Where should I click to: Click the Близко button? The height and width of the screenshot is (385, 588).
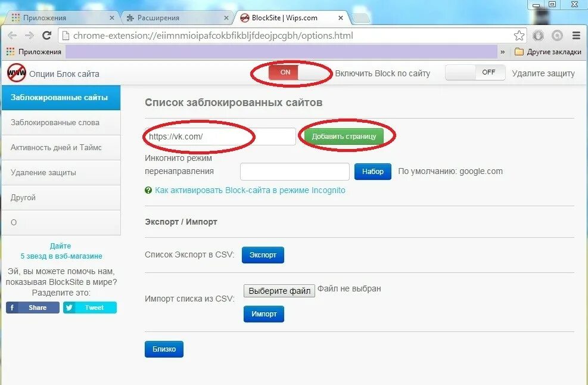pyautogui.click(x=164, y=349)
